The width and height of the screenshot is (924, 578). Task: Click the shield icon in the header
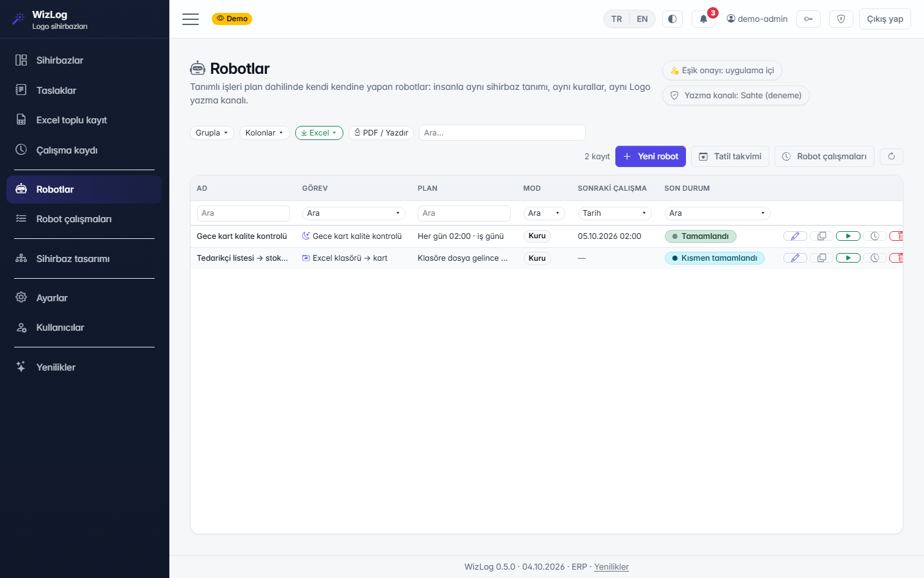click(x=841, y=19)
